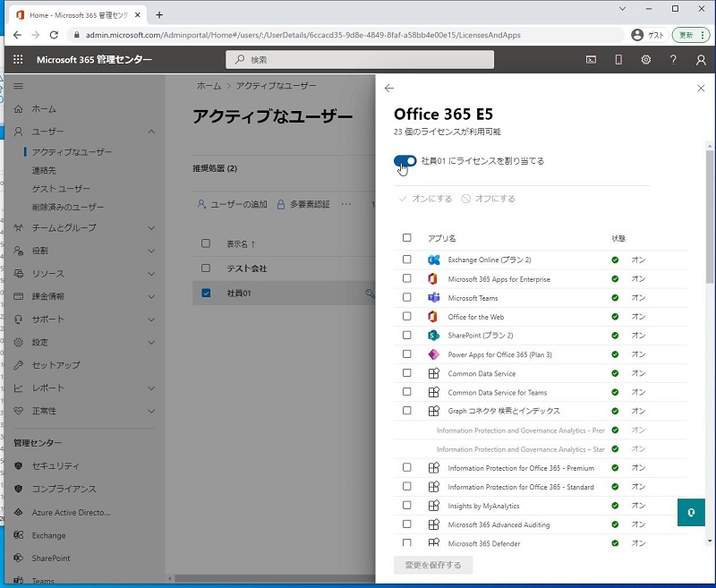This screenshot has width=716, height=588.
Task: Open the Microsoft 365 app launcher grid
Action: pos(18,59)
